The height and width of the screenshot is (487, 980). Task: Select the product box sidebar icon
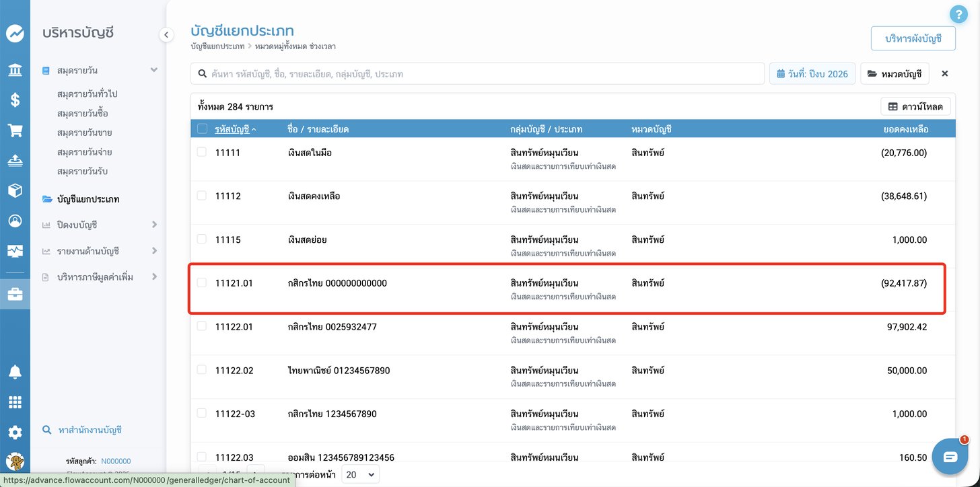pyautogui.click(x=15, y=190)
